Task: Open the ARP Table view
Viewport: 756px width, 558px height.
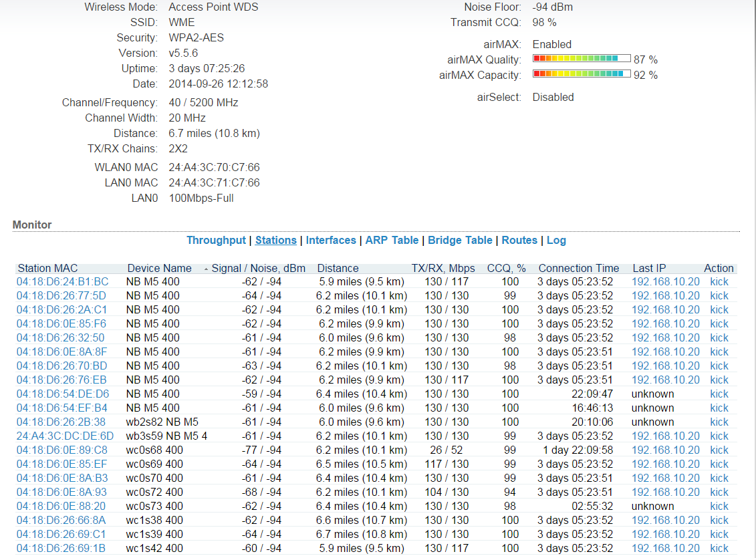Action: 392,241
